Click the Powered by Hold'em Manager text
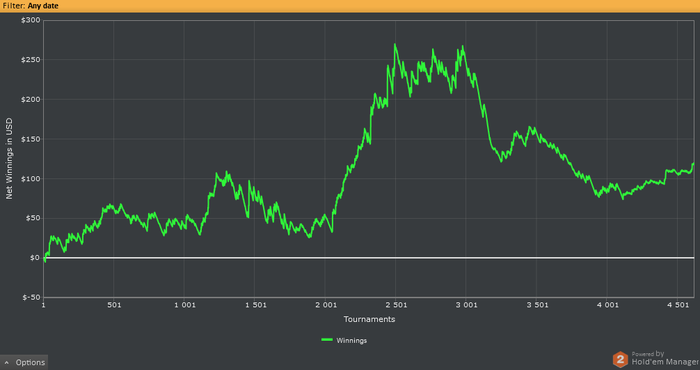700x370 pixels. 665,358
